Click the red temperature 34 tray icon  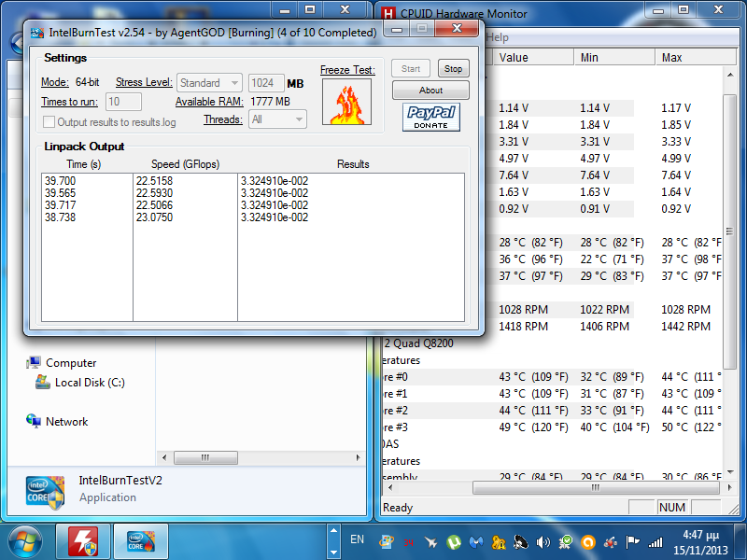point(408,542)
